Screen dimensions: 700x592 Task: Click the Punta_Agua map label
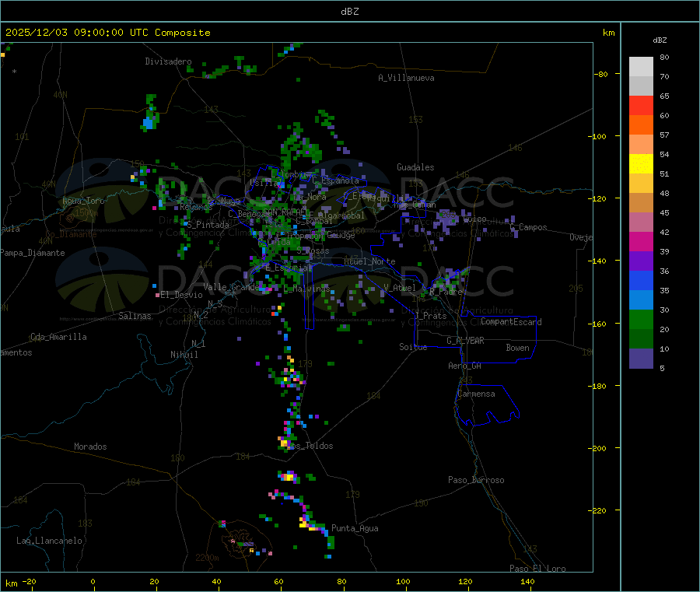coord(355,528)
